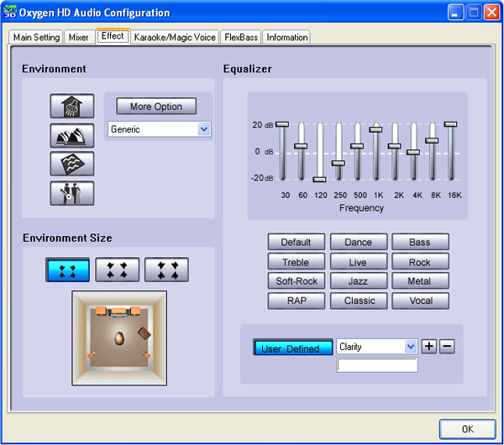Open the FlexBass tab
Screen dimensions: 504x445
tap(241, 37)
